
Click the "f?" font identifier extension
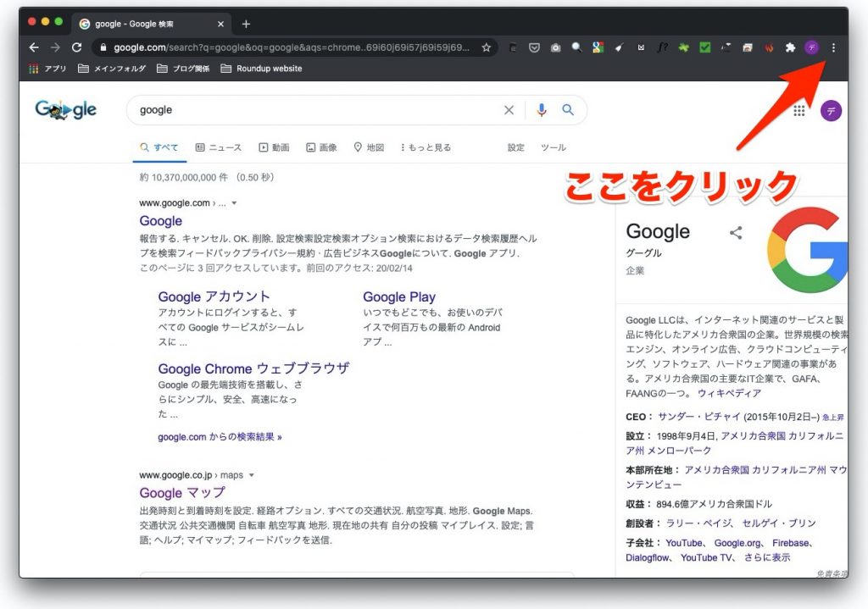(662, 47)
